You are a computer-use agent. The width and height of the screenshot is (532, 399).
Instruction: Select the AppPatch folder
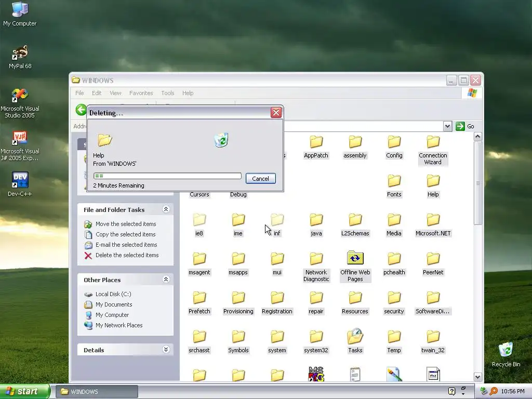point(316,147)
